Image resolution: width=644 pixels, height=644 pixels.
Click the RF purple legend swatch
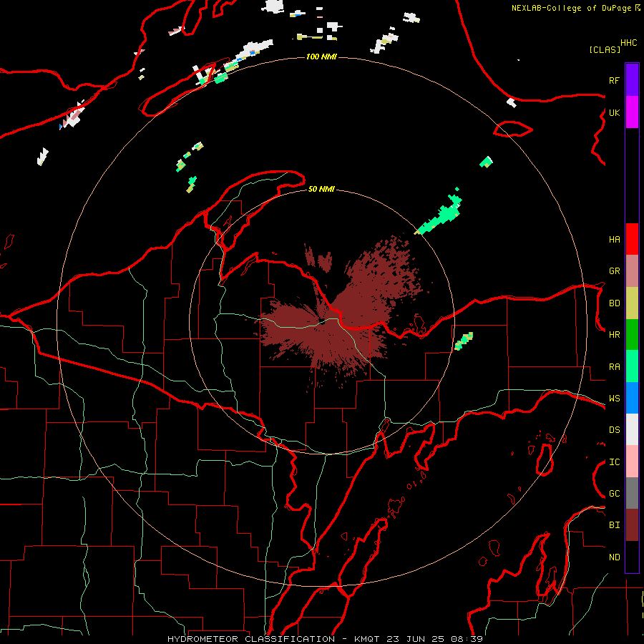click(632, 80)
